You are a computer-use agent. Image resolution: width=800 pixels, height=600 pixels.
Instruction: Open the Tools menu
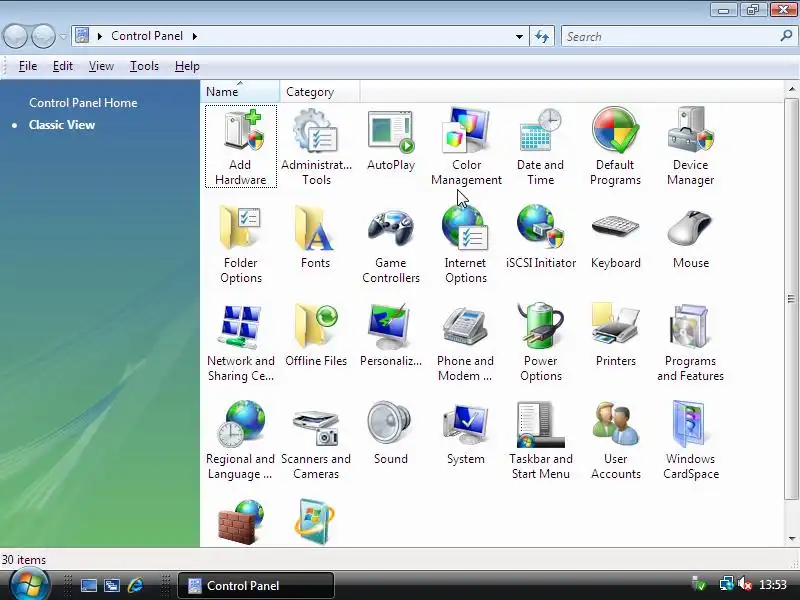[x=144, y=66]
